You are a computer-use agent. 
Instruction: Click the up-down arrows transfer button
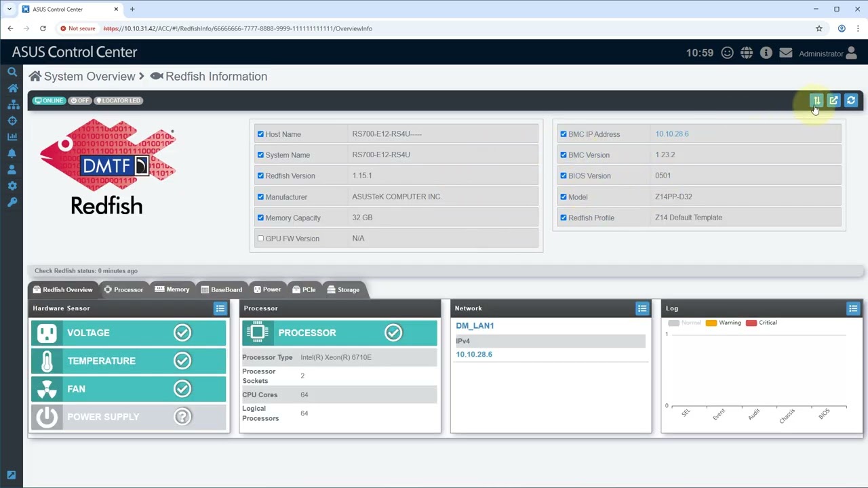pyautogui.click(x=816, y=100)
